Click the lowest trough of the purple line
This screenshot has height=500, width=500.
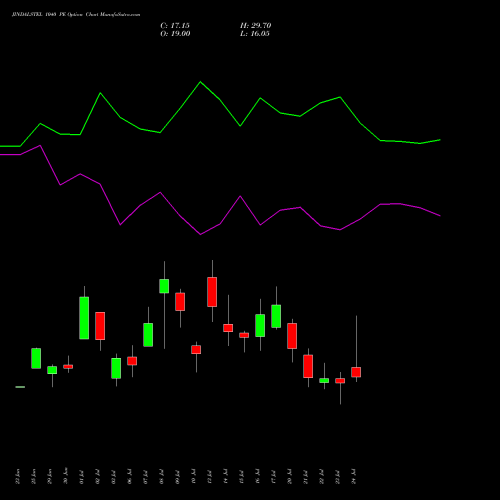[x=200, y=234]
